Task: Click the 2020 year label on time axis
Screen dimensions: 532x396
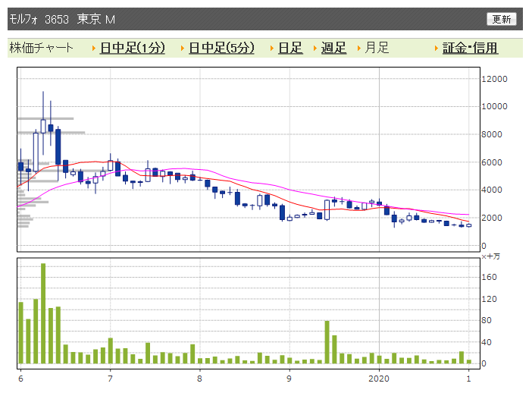Action: coord(379,379)
